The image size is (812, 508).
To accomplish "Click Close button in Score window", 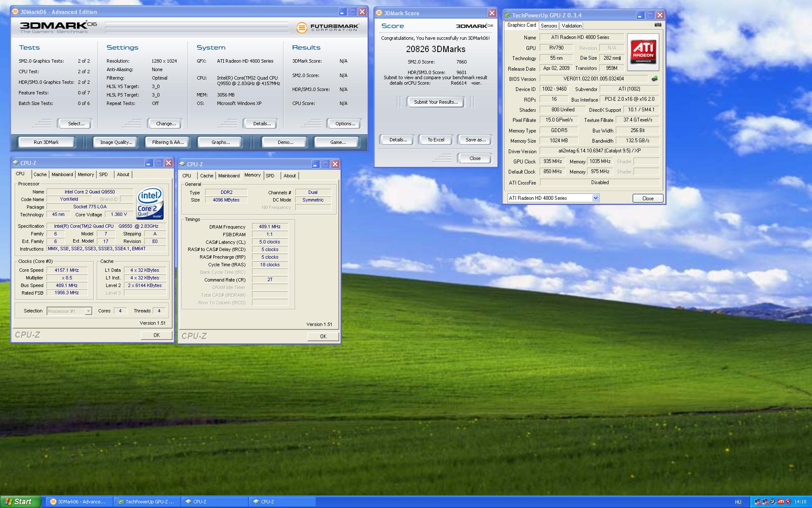I will [475, 158].
